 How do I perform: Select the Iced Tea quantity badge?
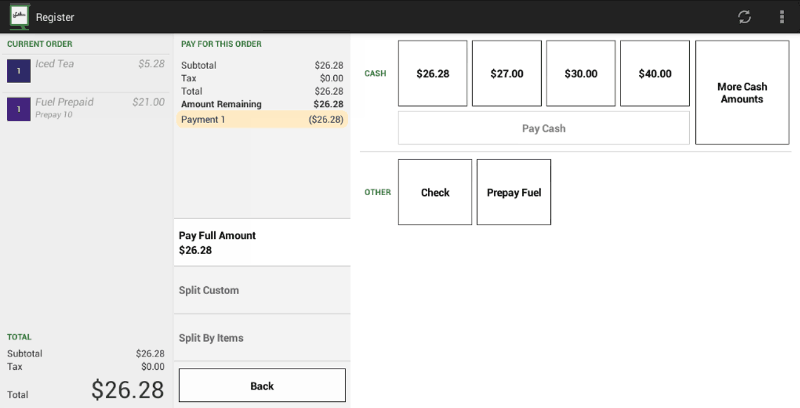(x=19, y=71)
